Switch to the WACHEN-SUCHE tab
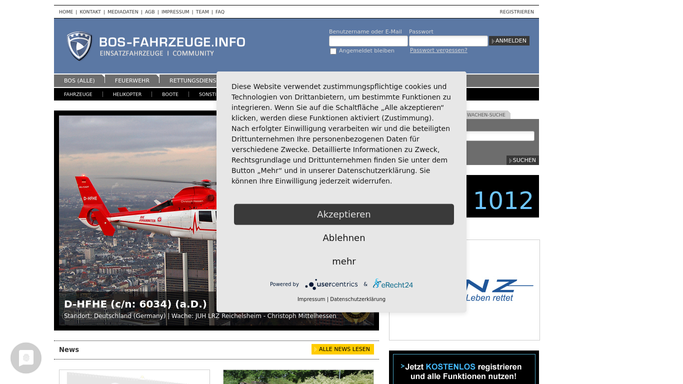 tap(486, 115)
